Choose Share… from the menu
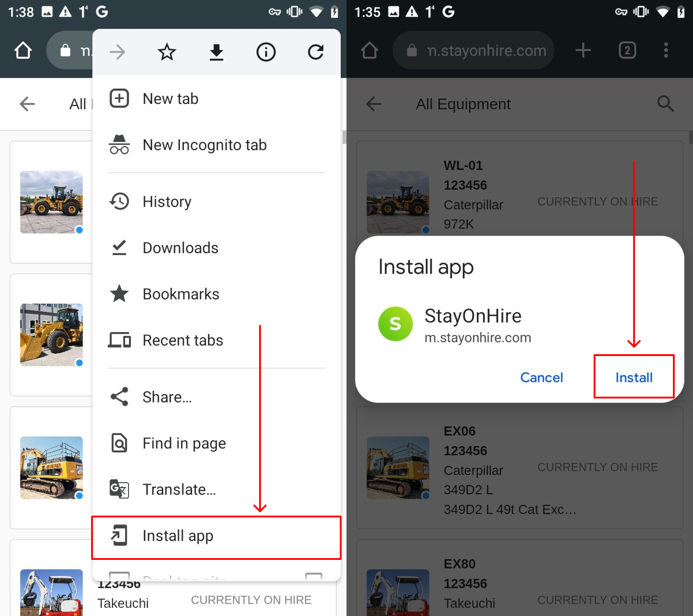693x616 pixels. point(216,397)
